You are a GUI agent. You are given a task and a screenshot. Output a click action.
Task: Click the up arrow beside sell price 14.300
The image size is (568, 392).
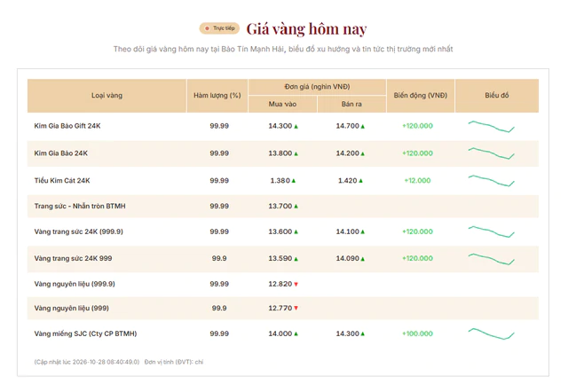pyautogui.click(x=363, y=334)
